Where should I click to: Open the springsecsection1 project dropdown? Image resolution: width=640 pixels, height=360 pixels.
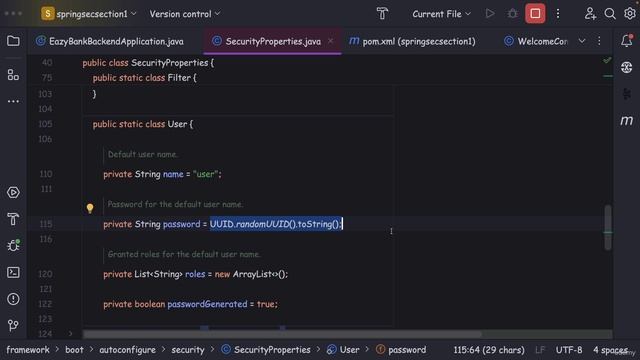89,14
